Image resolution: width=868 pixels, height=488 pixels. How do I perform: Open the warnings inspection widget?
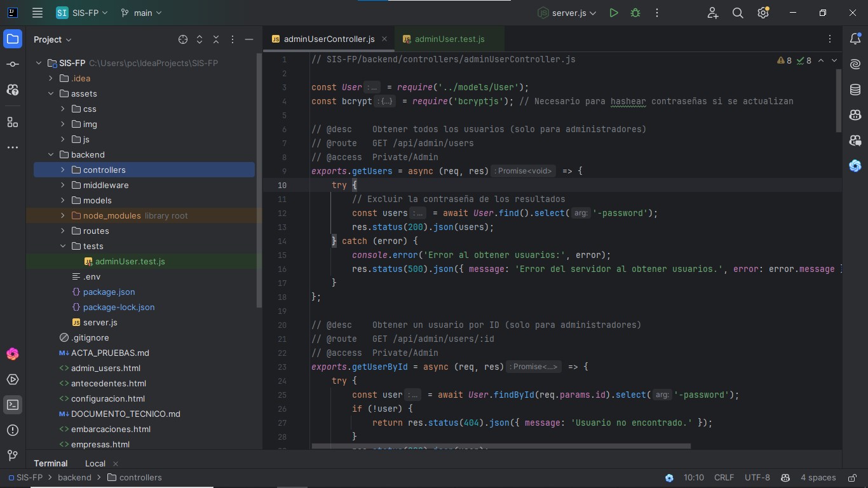pos(794,60)
